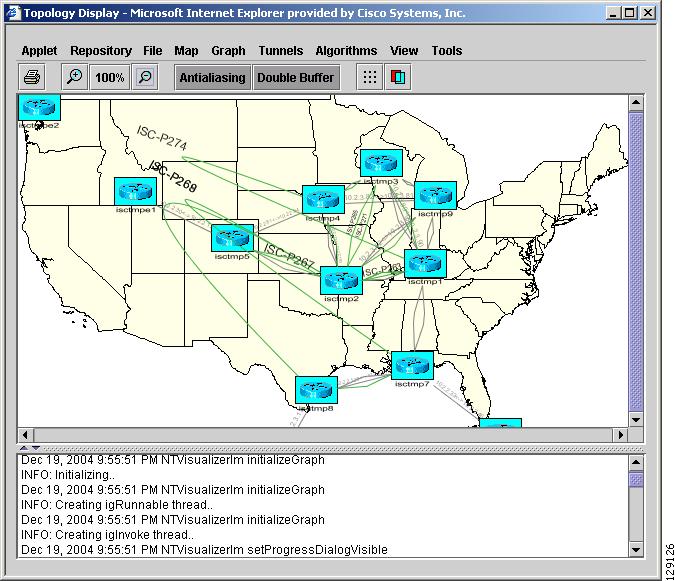Open the Tools menu

[x=447, y=51]
